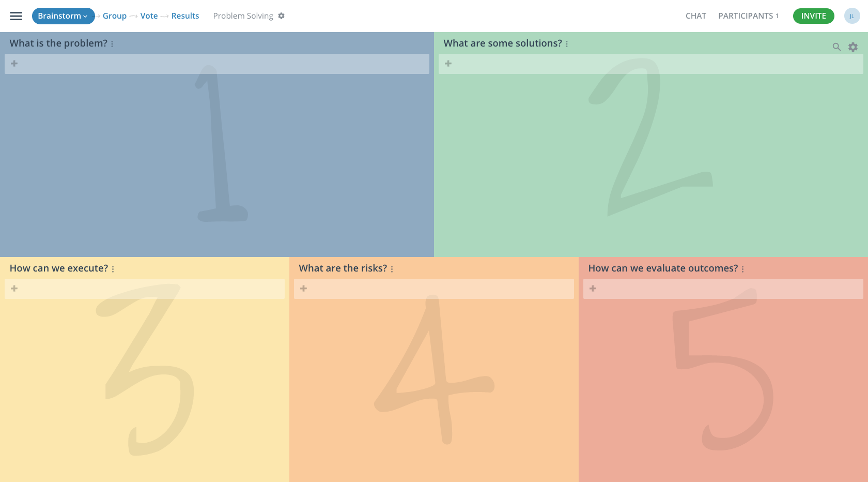Open map settings gear beside Problem Solving
Viewport: 868px width, 482px height.
pos(282,16)
